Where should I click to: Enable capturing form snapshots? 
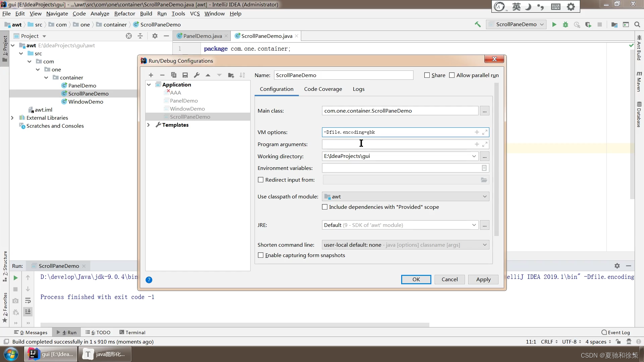pyautogui.click(x=261, y=255)
